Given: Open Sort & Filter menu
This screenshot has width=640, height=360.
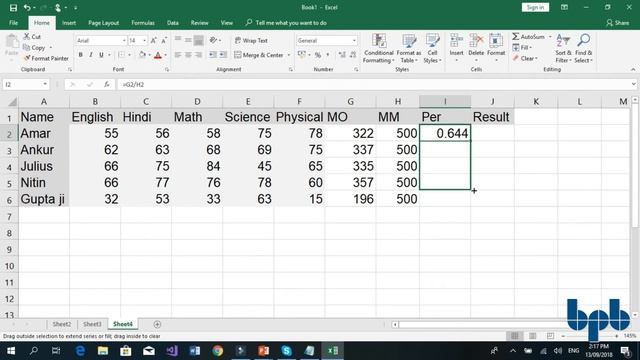Looking at the screenshot, I should 563,49.
